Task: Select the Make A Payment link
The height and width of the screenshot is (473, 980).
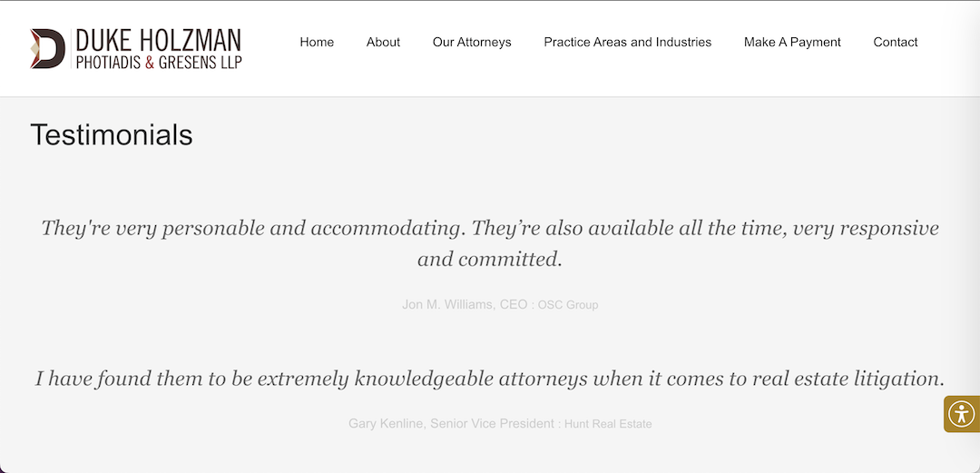Action: [792, 42]
